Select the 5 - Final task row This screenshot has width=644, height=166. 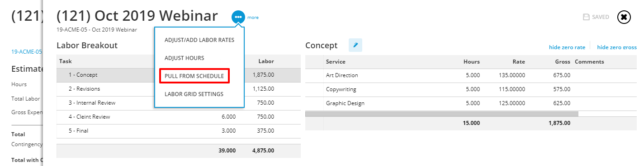[x=179, y=131]
